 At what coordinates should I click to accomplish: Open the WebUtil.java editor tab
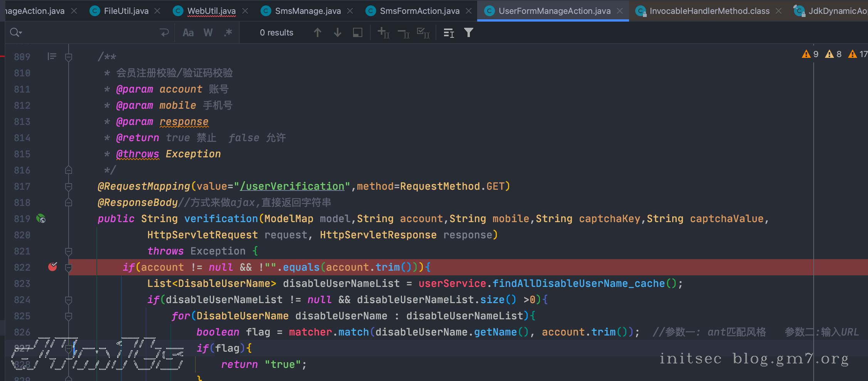tap(211, 11)
